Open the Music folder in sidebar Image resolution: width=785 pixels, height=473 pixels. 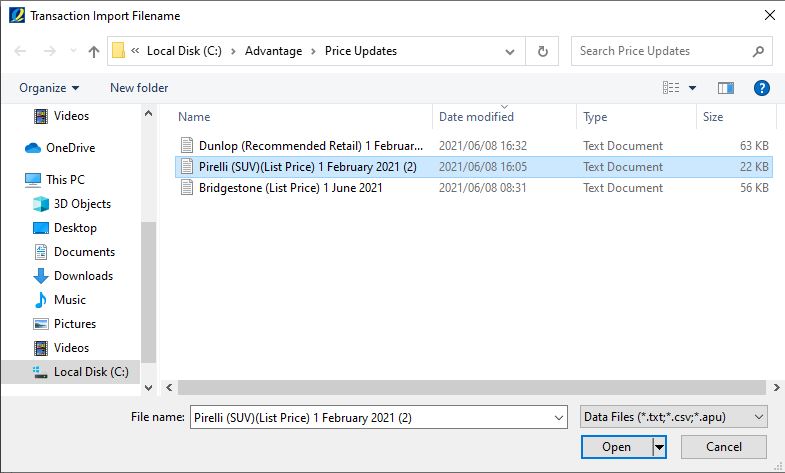point(70,300)
